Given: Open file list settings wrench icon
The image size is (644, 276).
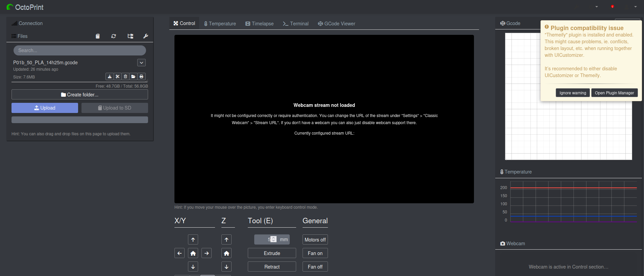Looking at the screenshot, I should point(146,36).
